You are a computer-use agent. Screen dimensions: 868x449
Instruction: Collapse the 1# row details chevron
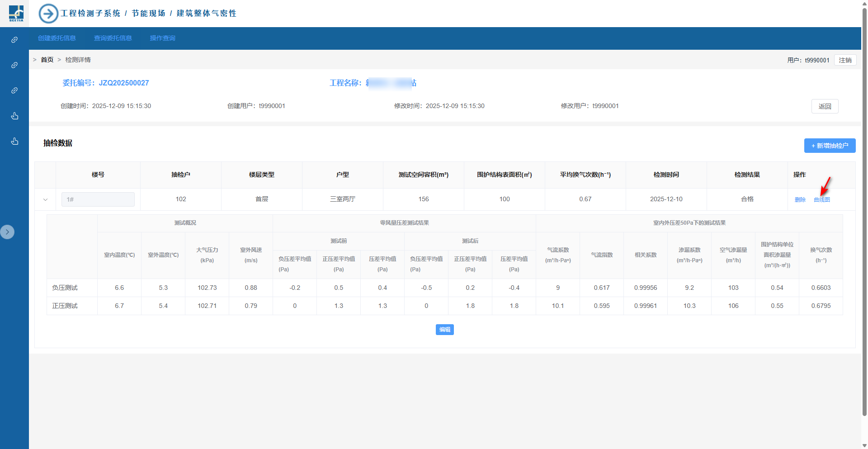pyautogui.click(x=45, y=199)
